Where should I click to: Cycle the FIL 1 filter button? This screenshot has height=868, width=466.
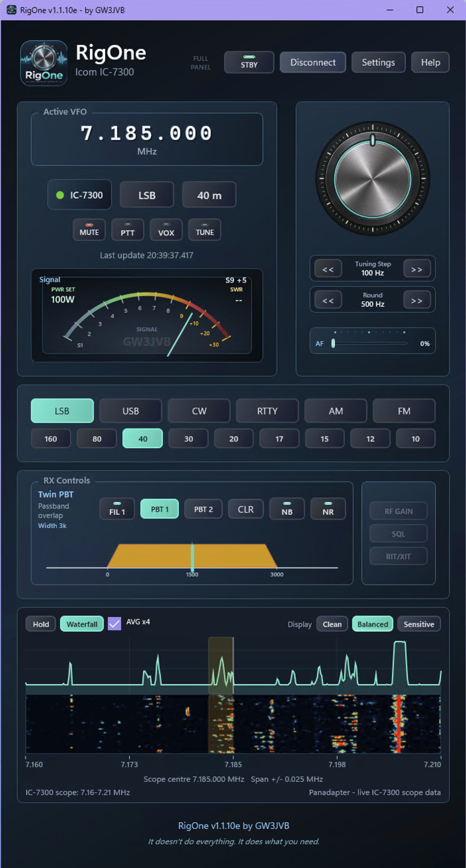[117, 509]
